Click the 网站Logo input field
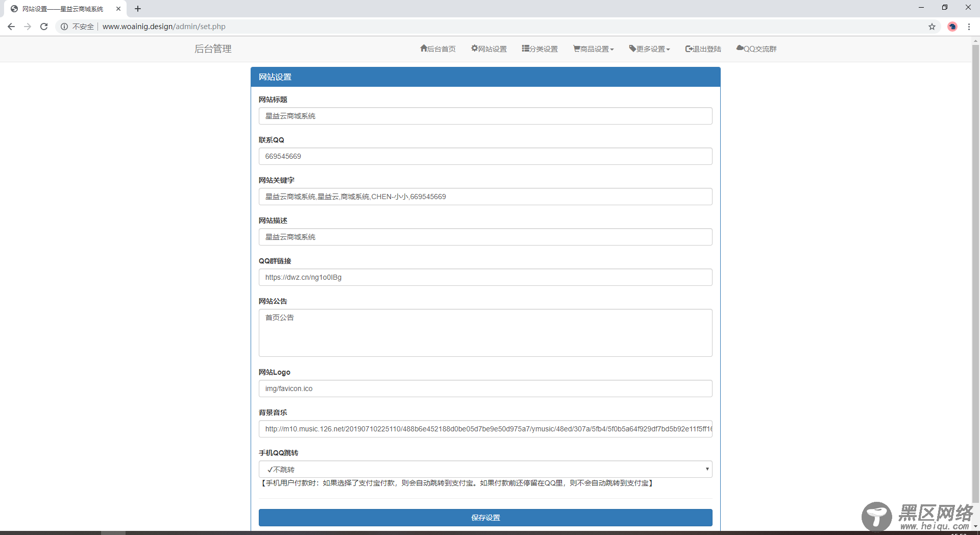 [485, 388]
